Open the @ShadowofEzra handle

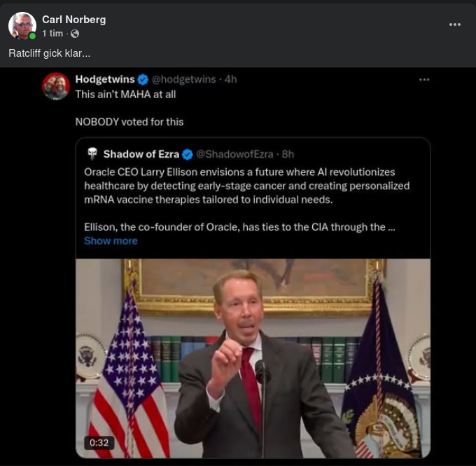(234, 154)
